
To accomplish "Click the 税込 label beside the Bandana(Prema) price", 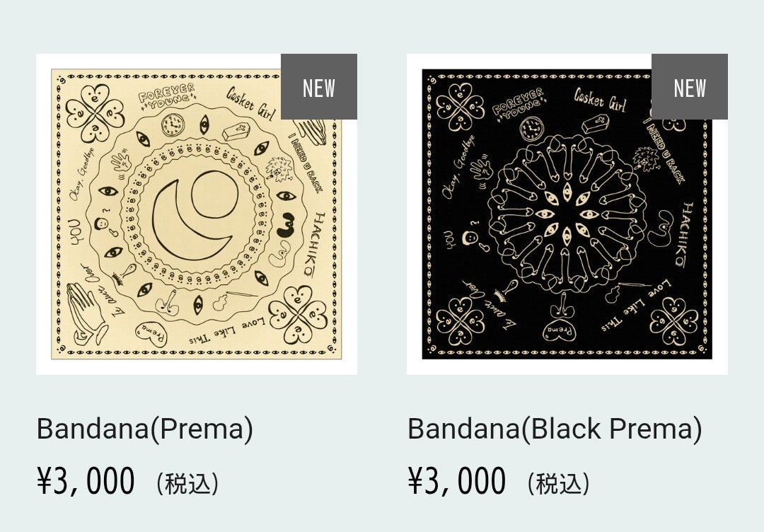I will click(x=187, y=483).
